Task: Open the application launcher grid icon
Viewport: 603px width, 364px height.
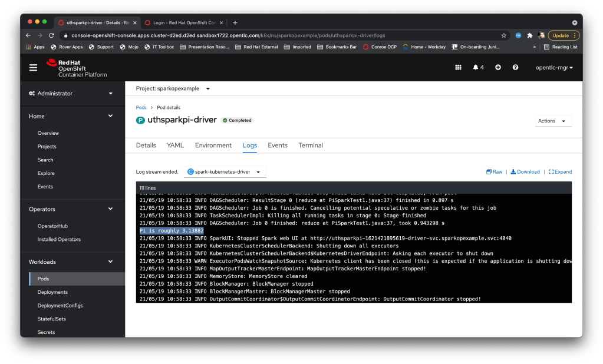Action: click(458, 67)
